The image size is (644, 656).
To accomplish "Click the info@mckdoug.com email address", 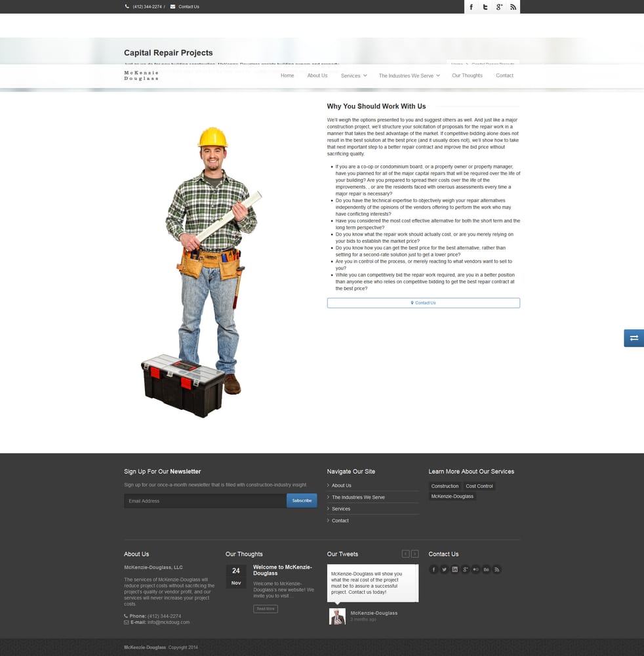I will tap(169, 622).
